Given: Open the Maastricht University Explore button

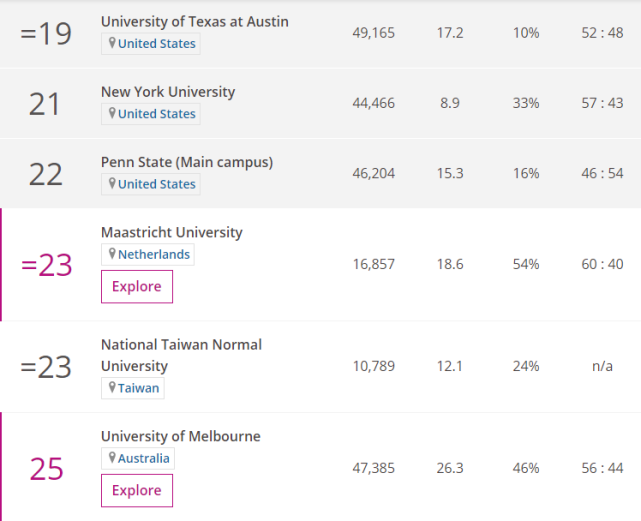Looking at the screenshot, I should coord(137,287).
